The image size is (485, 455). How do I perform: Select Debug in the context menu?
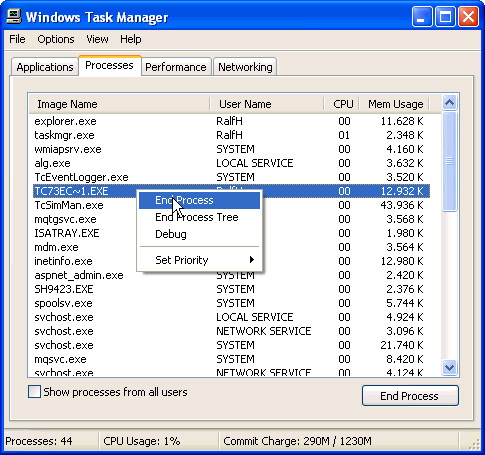pyautogui.click(x=199, y=234)
